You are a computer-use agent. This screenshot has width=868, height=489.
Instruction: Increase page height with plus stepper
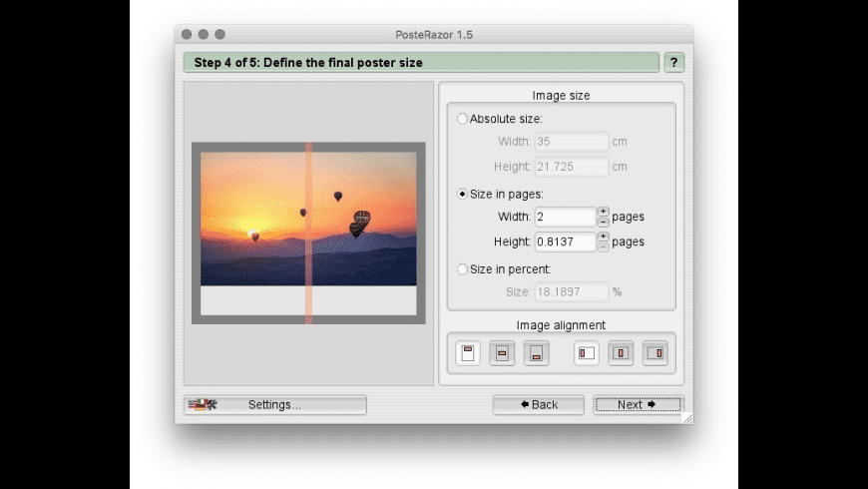[603, 237]
